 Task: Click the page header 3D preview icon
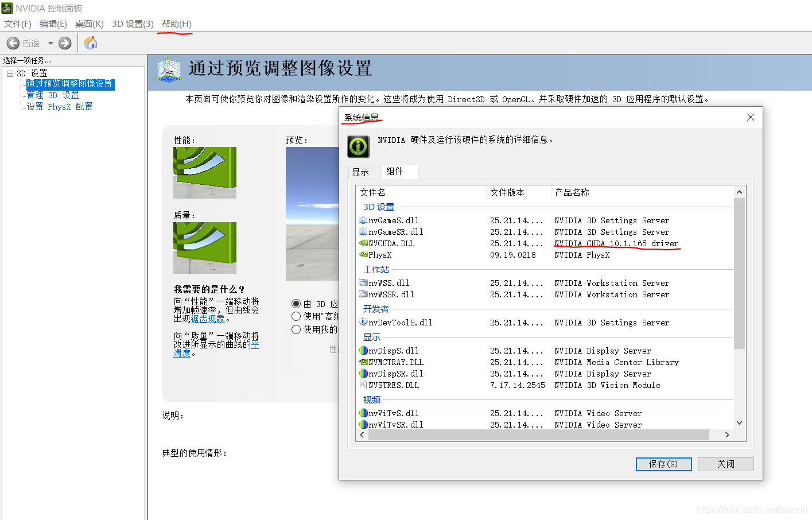(168, 69)
